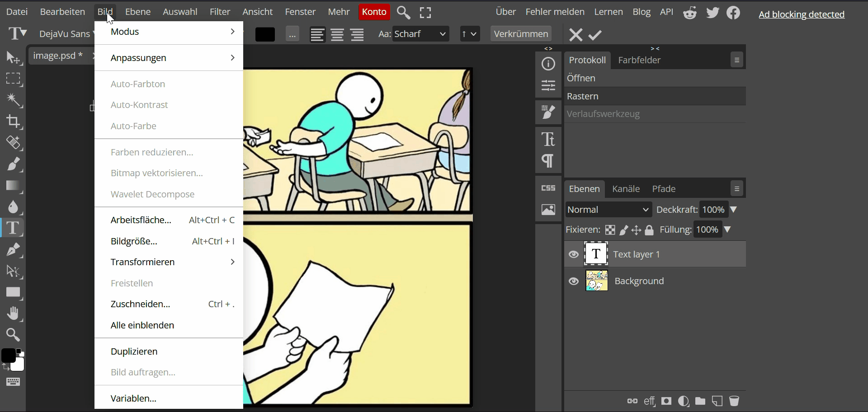Choose Bildgröße... from the Bild menu
This screenshot has width=868, height=412.
pyautogui.click(x=134, y=241)
